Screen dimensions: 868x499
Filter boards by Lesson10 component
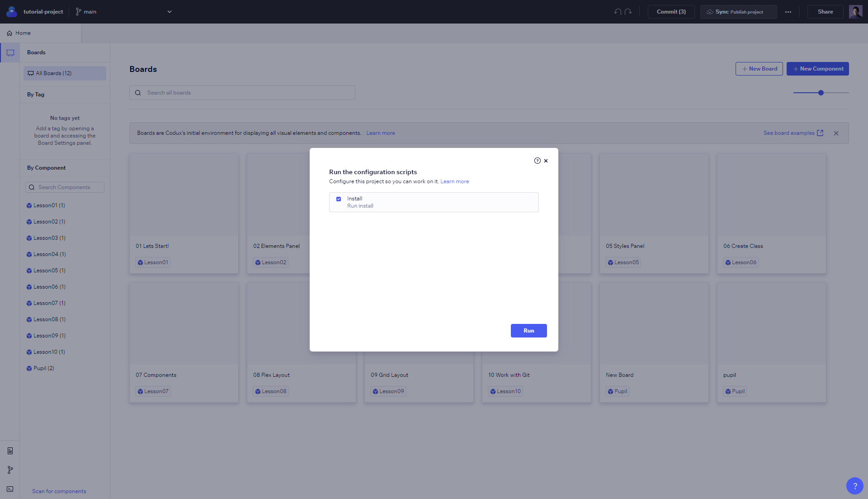[x=46, y=352]
